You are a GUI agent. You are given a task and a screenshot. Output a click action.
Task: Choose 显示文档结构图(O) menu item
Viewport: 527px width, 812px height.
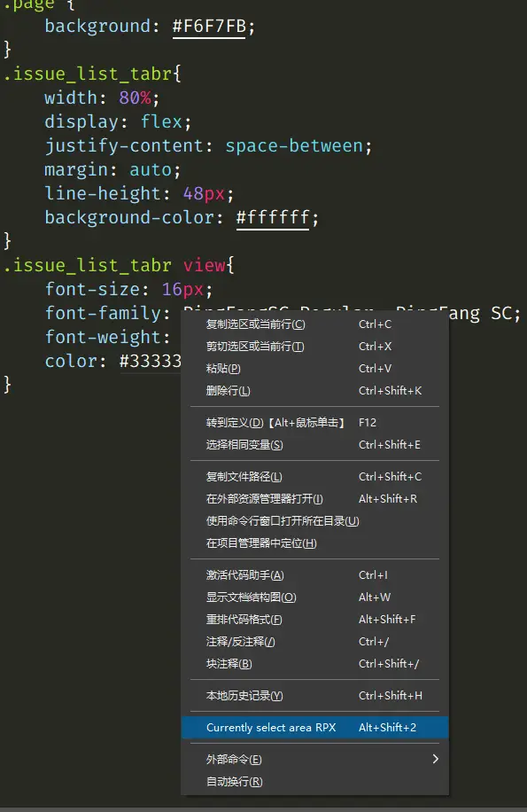coord(314,597)
